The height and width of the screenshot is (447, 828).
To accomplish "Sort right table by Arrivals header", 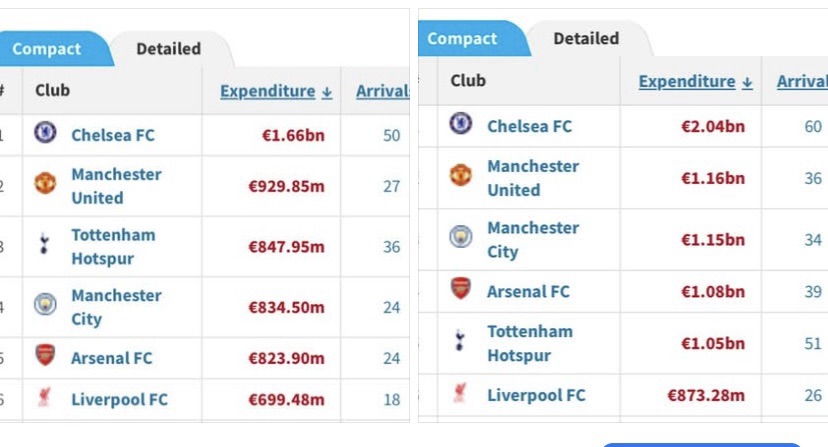I will click(801, 81).
